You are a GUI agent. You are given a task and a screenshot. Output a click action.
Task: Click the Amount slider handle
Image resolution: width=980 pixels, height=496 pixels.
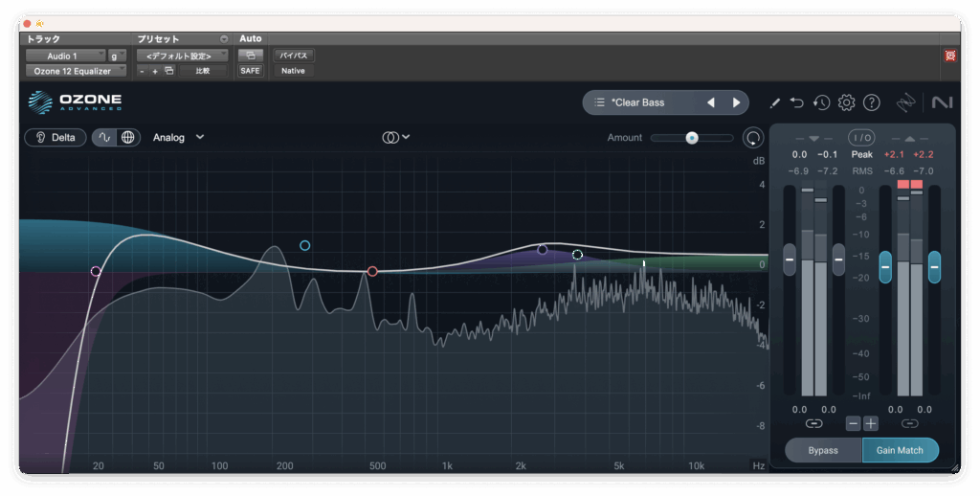click(691, 138)
